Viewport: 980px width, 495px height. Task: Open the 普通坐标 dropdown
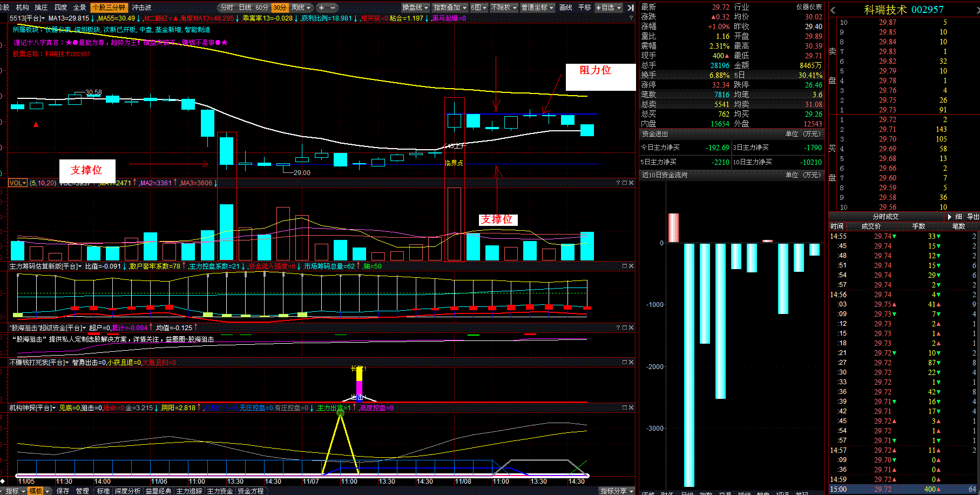click(537, 8)
